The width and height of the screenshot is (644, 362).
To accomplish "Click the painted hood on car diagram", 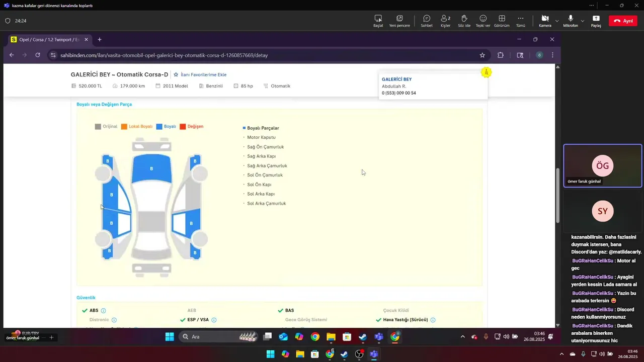I will (151, 168).
